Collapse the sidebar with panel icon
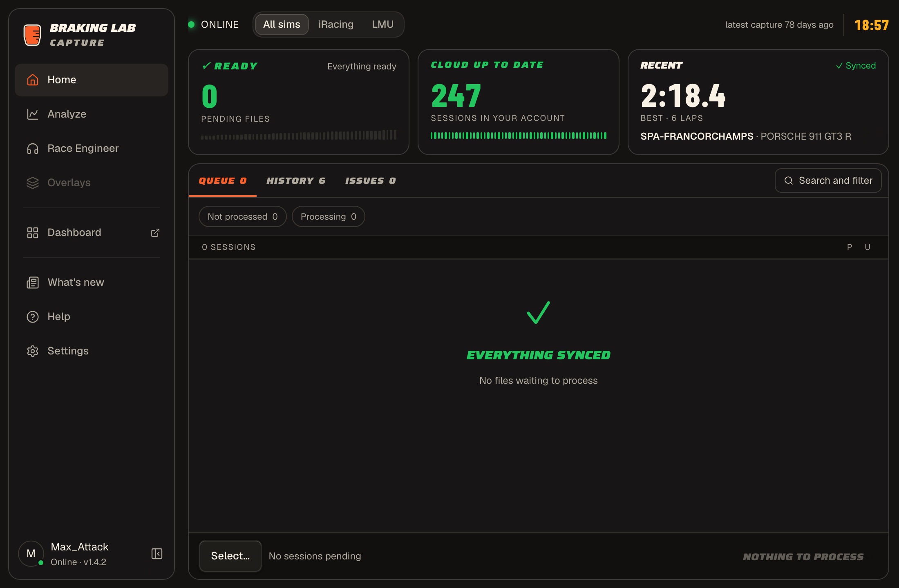 [x=157, y=554]
